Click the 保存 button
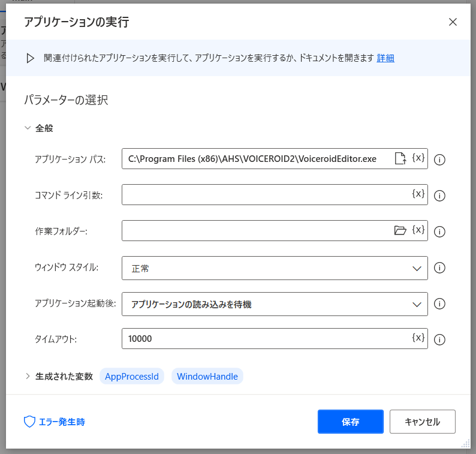 coord(351,422)
